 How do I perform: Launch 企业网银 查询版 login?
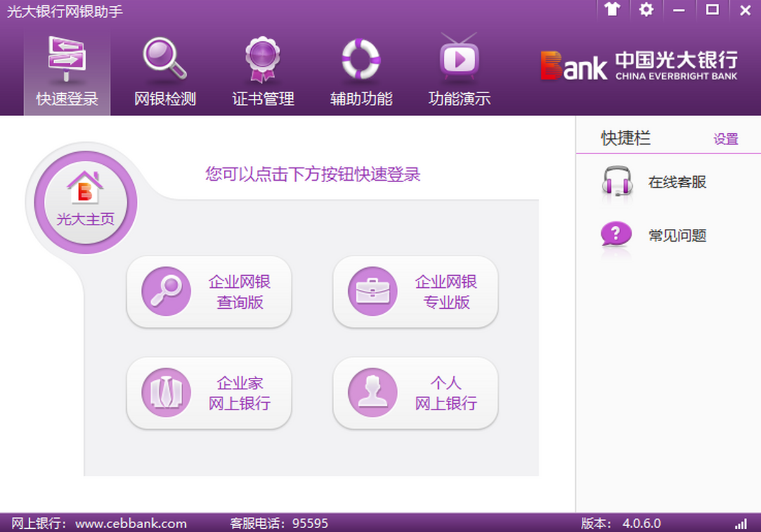tap(209, 292)
